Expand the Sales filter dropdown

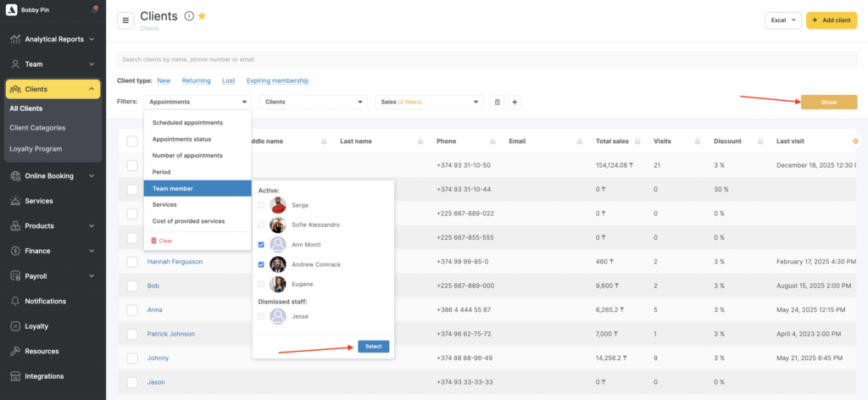click(428, 102)
